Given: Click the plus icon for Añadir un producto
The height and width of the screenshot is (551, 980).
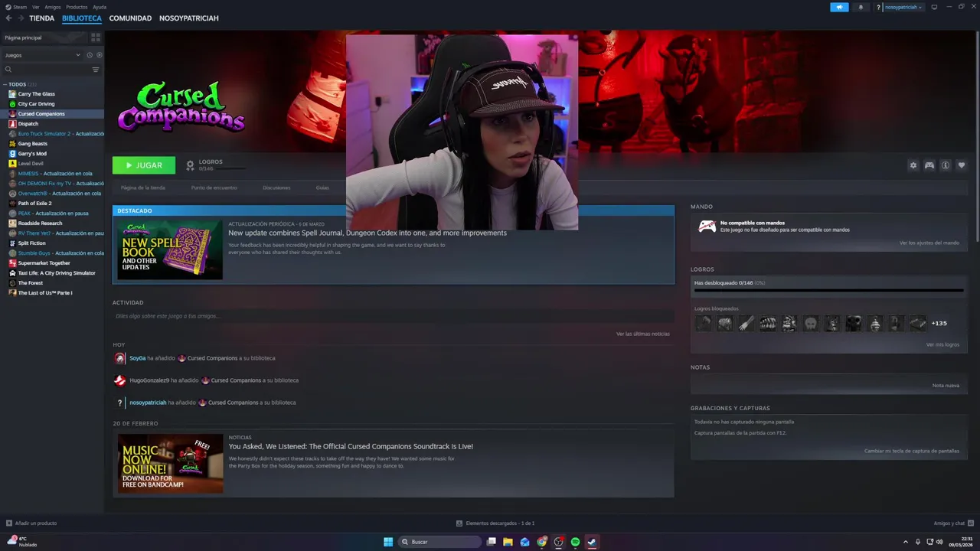Looking at the screenshot, I should [x=9, y=523].
